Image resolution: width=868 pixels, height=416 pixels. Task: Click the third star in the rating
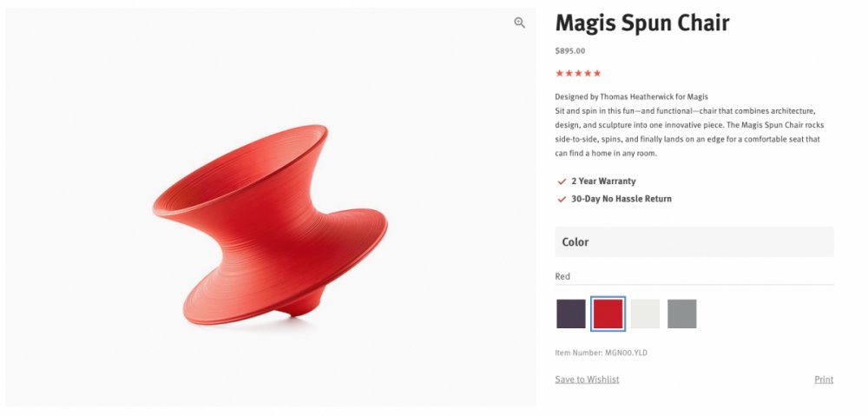tap(578, 74)
